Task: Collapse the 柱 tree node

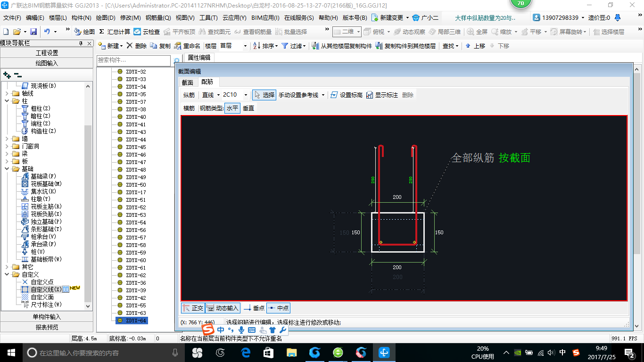Action: 7,101
